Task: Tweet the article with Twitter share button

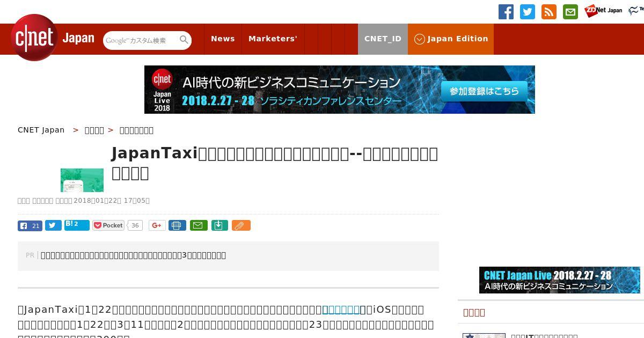Action: 53,225
